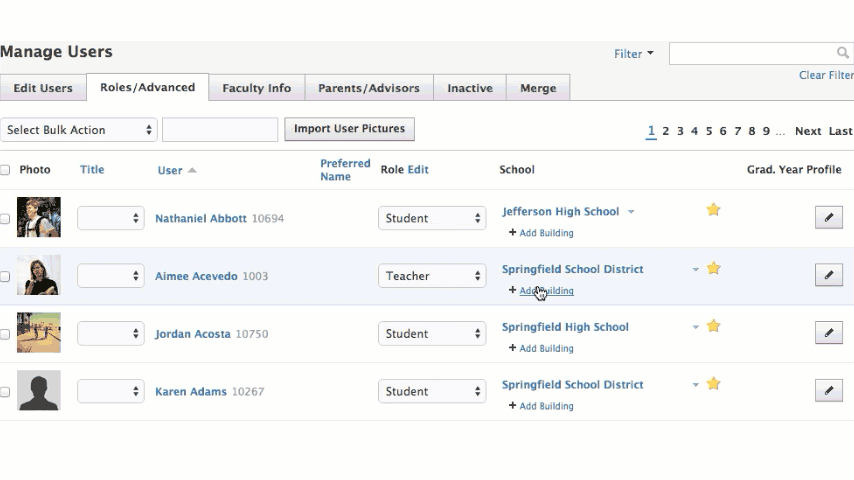
Task: Check the select-all checkbox in table header
Action: click(x=5, y=170)
